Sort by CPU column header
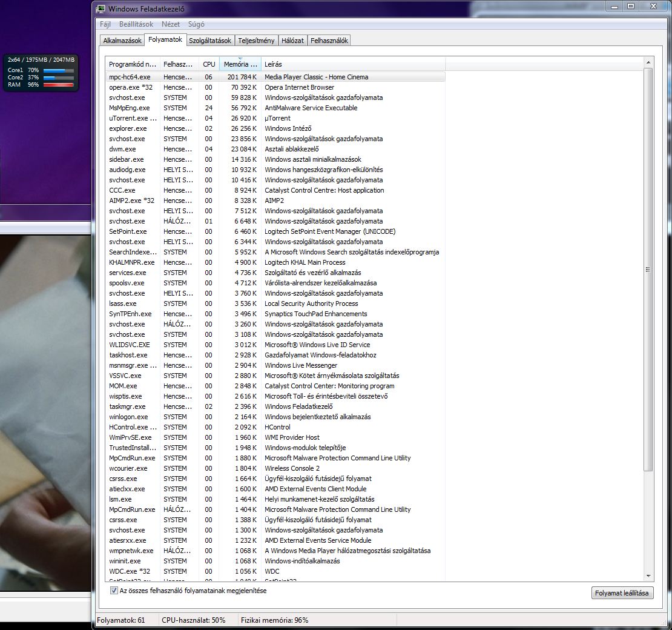Viewport: 672px width, 630px height. pos(209,64)
